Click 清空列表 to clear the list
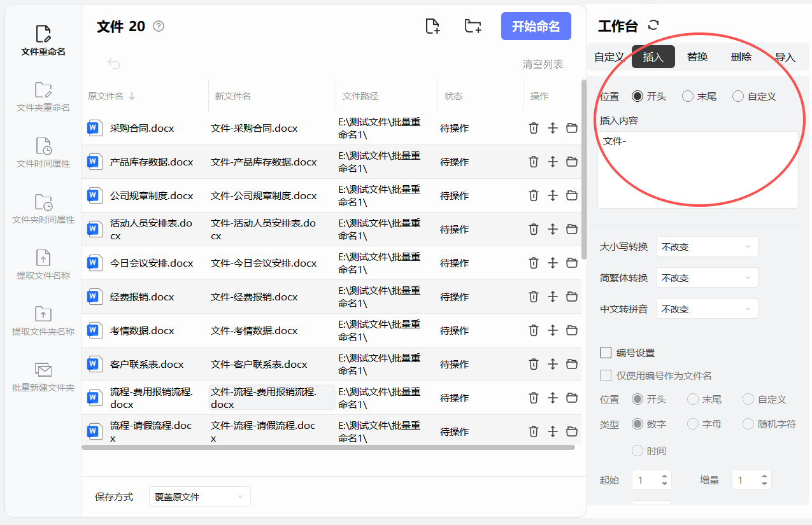The width and height of the screenshot is (812, 525). click(x=543, y=64)
